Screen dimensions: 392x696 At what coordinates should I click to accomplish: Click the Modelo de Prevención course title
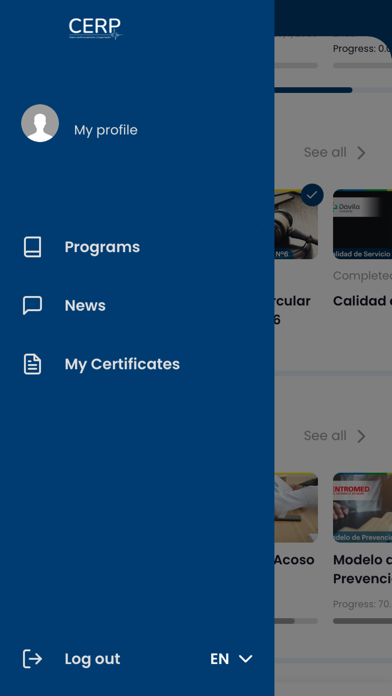click(x=362, y=569)
